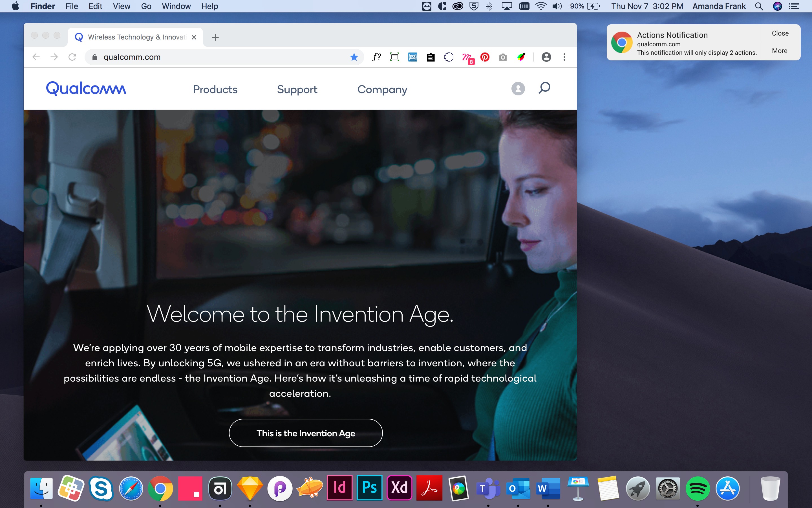Click the volume icon in menu bar
Viewport: 812px width, 508px height.
[557, 6]
